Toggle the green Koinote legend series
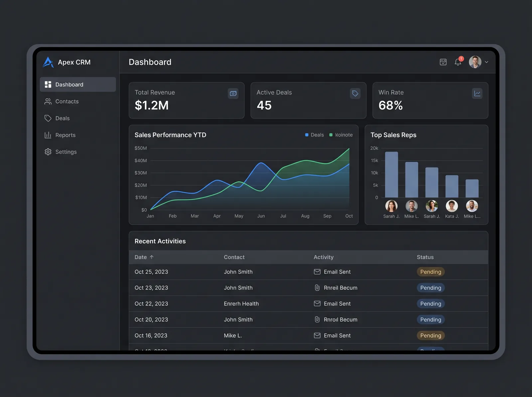The width and height of the screenshot is (532, 397). click(x=341, y=135)
